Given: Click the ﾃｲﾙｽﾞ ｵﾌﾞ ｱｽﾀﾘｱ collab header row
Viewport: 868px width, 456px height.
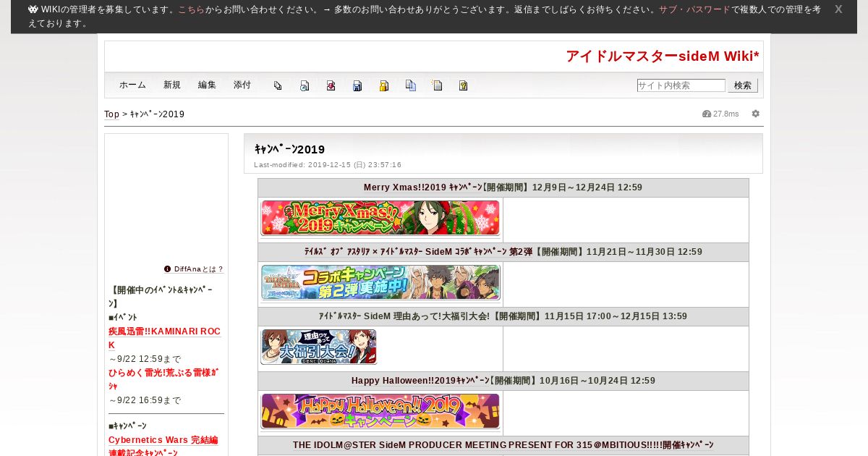Looking at the screenshot, I should tap(503, 252).
